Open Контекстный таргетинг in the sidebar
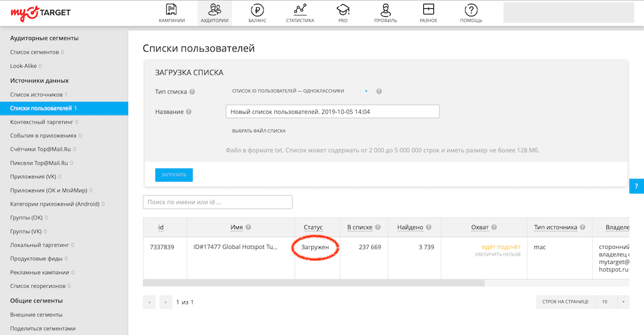The height and width of the screenshot is (335, 644). tap(43, 122)
